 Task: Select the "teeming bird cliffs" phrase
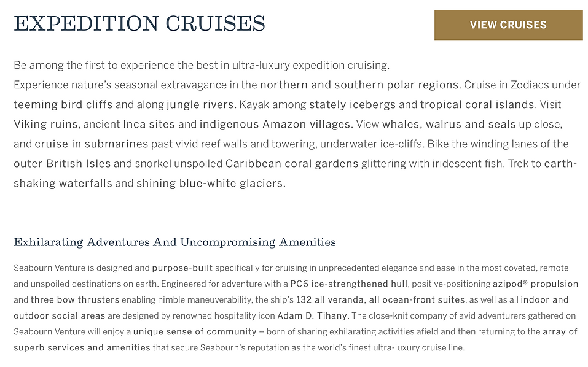pyautogui.click(x=63, y=104)
